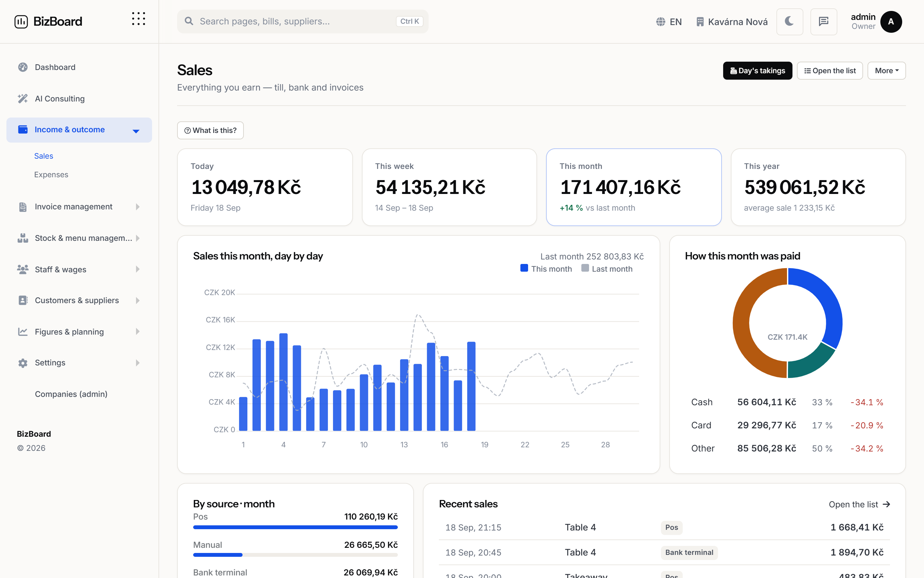924x578 pixels.
Task: Open the More dropdown button
Action: click(x=886, y=71)
